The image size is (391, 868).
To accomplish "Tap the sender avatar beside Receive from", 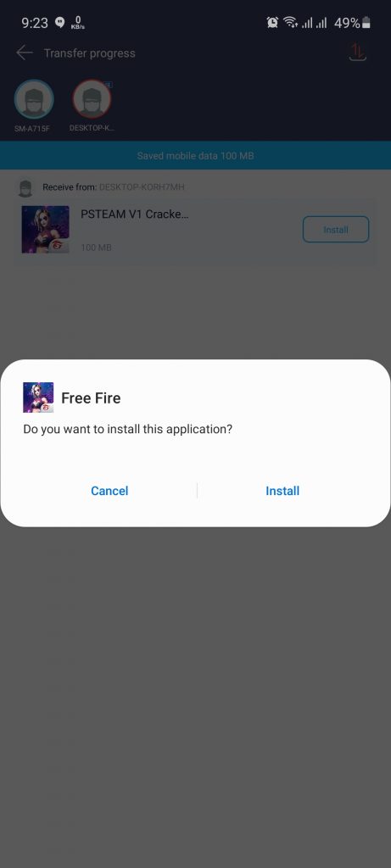I will [x=24, y=188].
